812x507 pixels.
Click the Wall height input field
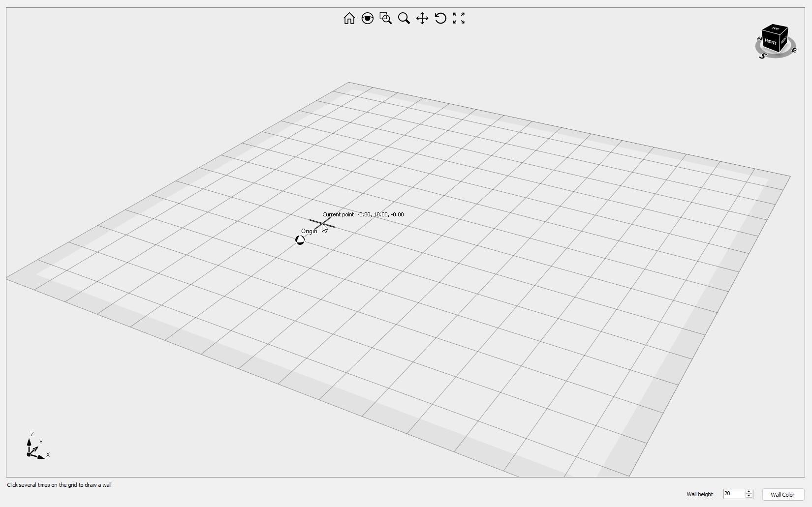(733, 494)
